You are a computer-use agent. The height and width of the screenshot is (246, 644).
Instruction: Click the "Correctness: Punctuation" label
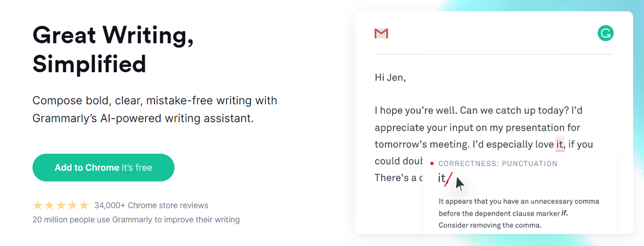[498, 164]
